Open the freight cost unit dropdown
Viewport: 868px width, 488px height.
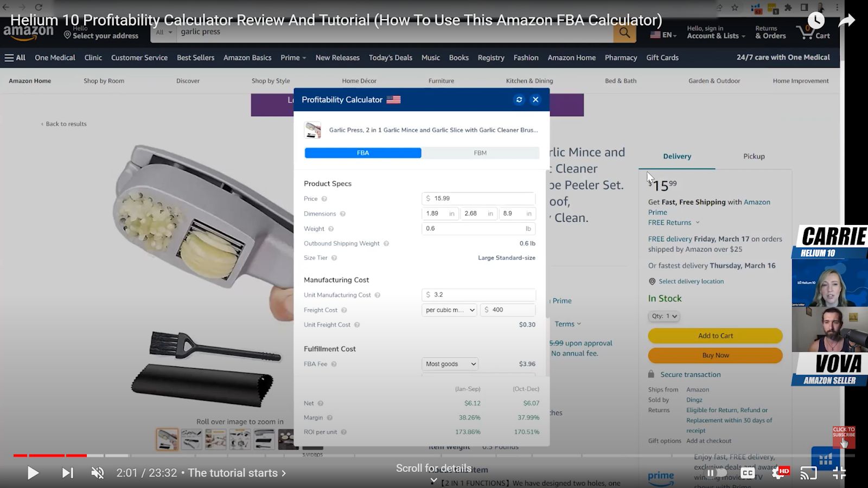click(x=450, y=310)
